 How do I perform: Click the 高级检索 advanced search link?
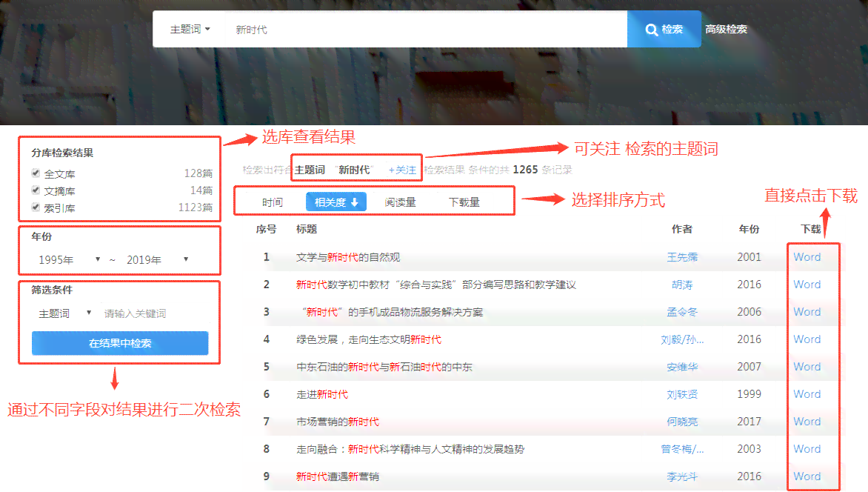pos(726,30)
